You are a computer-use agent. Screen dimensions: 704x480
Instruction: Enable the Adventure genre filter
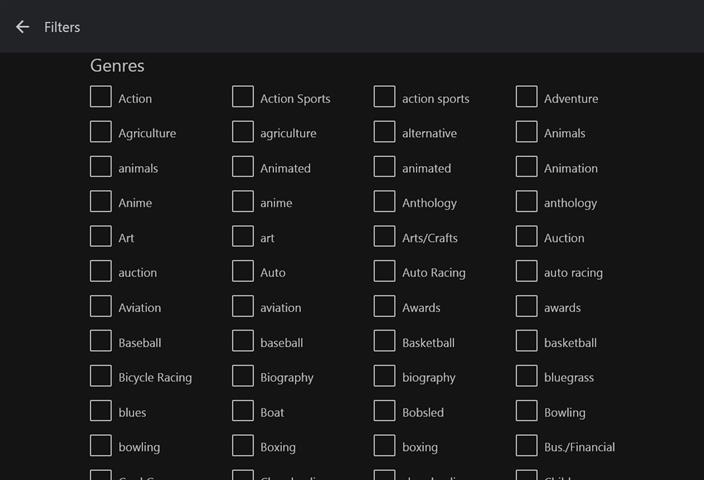pos(527,97)
